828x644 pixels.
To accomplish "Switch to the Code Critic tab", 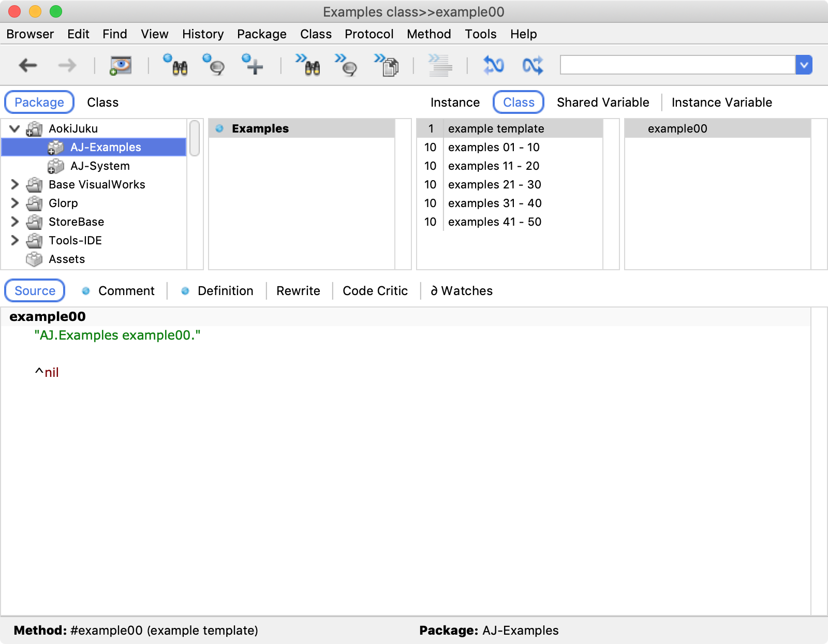I will coord(375,290).
